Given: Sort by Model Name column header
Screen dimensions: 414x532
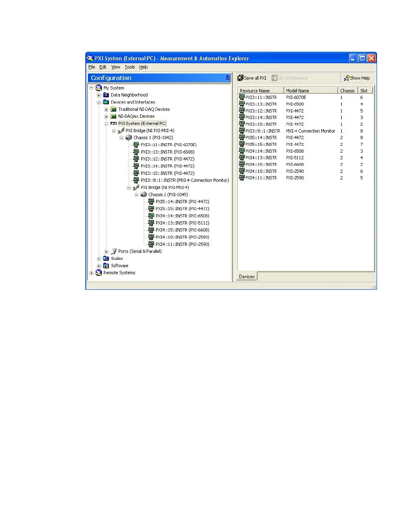Looking at the screenshot, I should point(310,91).
